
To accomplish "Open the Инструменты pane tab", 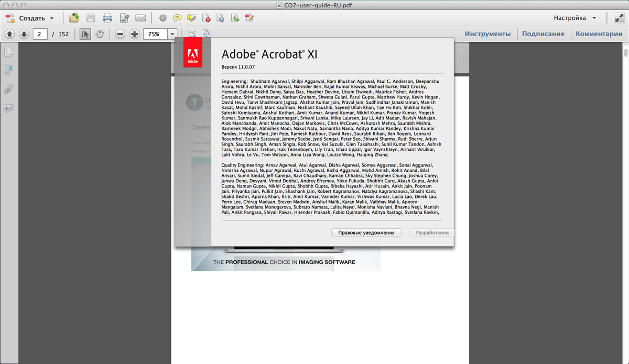I will [x=487, y=34].
